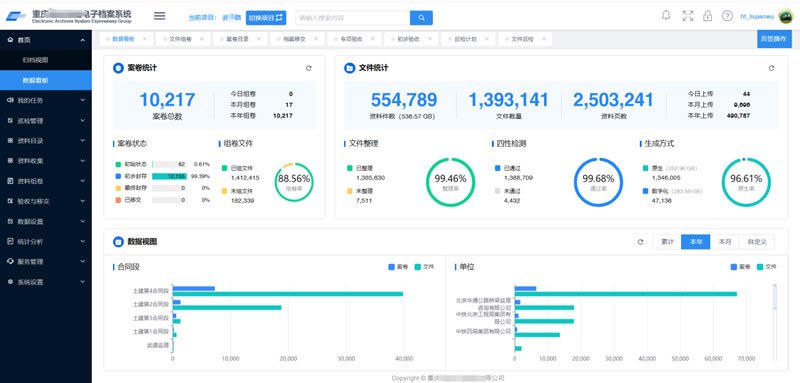Click the search input field

click(353, 18)
